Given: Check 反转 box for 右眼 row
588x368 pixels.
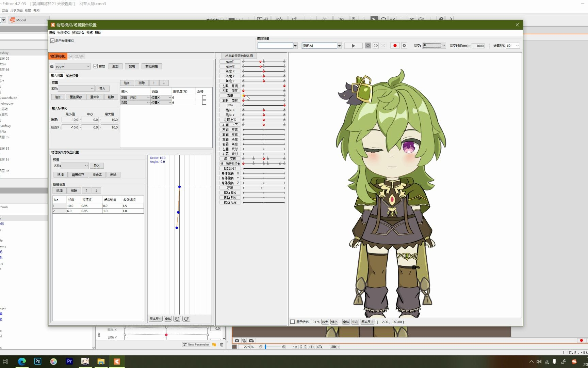Looking at the screenshot, I should coord(204,103).
